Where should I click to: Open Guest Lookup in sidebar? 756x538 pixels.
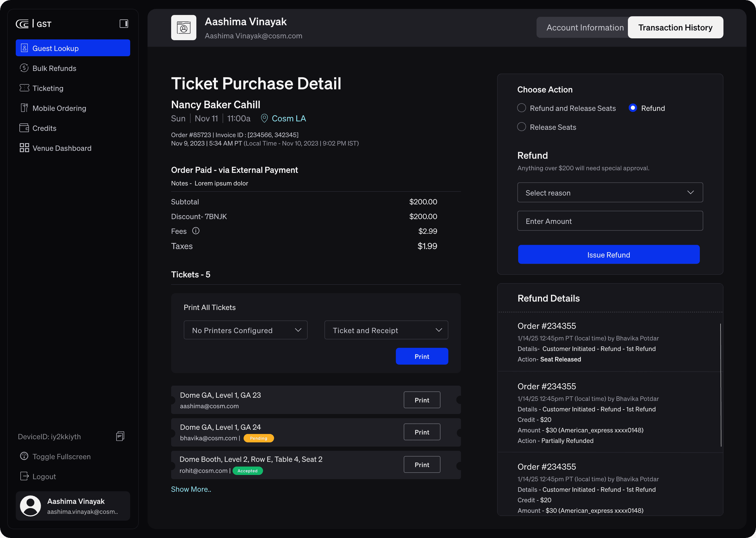tap(73, 48)
